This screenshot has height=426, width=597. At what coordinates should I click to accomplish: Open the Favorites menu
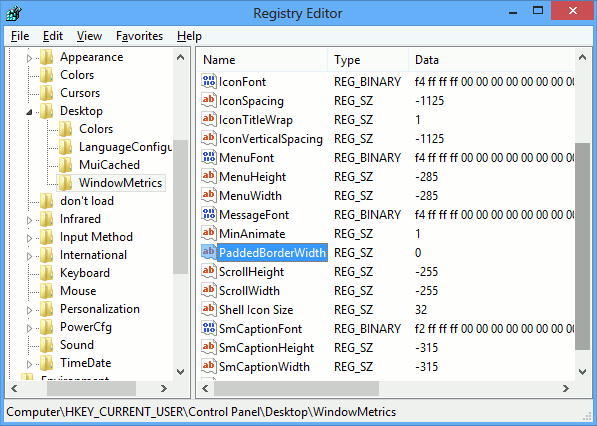(139, 36)
